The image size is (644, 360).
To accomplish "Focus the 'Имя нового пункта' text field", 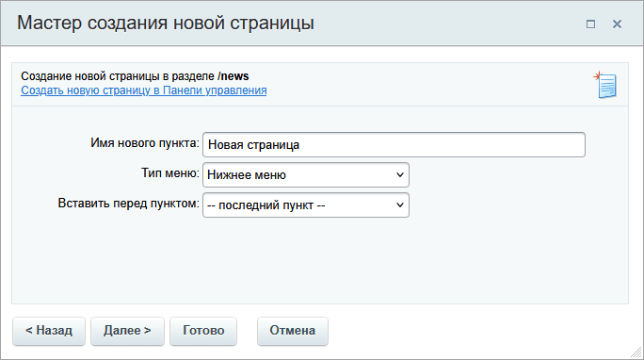I will 394,144.
